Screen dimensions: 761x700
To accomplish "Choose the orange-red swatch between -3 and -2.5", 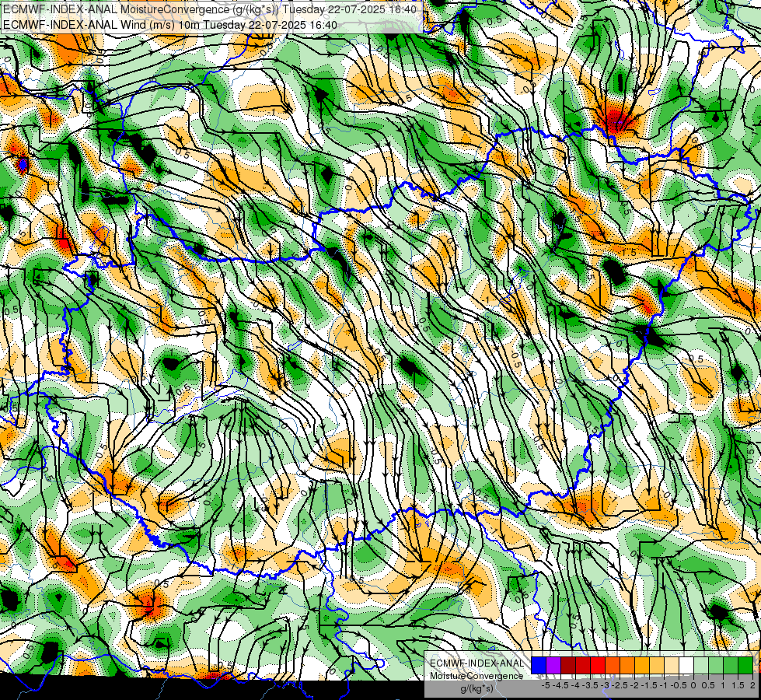I will click(613, 665).
